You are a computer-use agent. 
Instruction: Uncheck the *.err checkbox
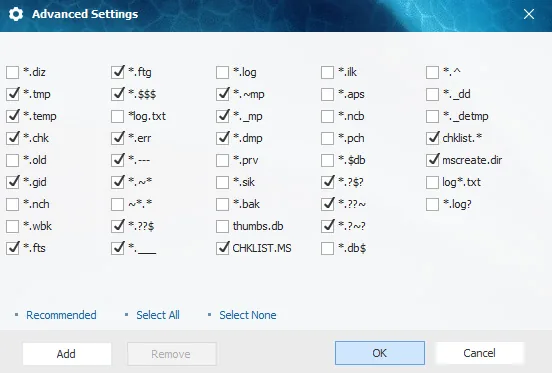(x=118, y=138)
